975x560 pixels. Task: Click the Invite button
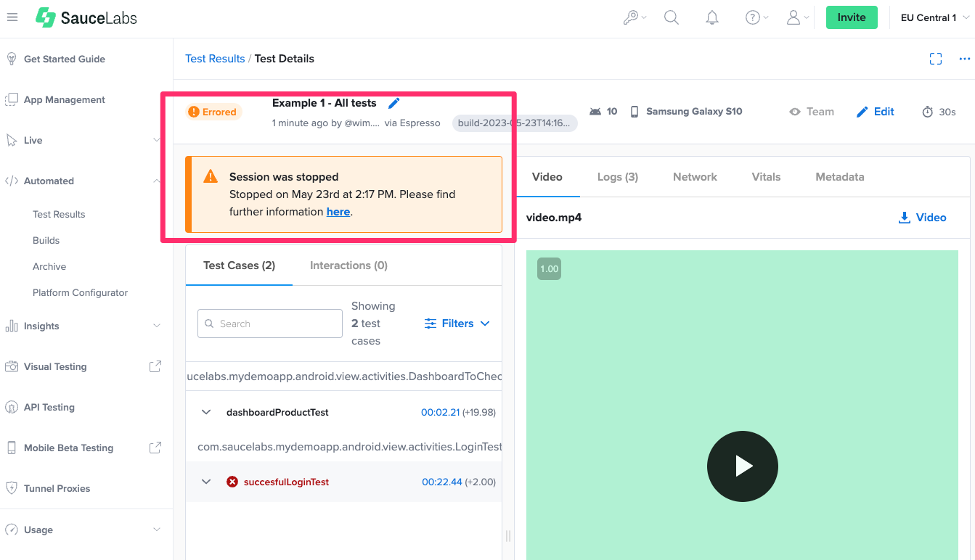pos(852,17)
